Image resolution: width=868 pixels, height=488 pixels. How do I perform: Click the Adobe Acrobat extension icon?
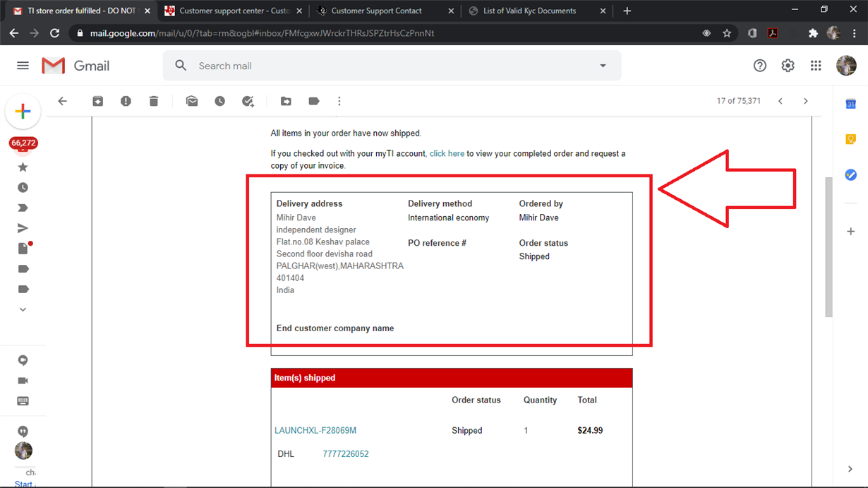[x=773, y=33]
